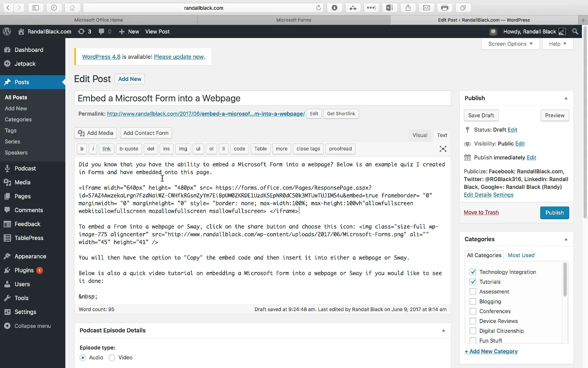Open the comments bubble in admin bar

click(x=105, y=31)
